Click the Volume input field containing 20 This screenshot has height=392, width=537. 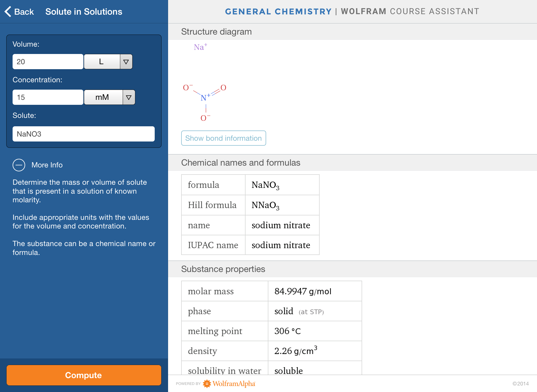[48, 62]
